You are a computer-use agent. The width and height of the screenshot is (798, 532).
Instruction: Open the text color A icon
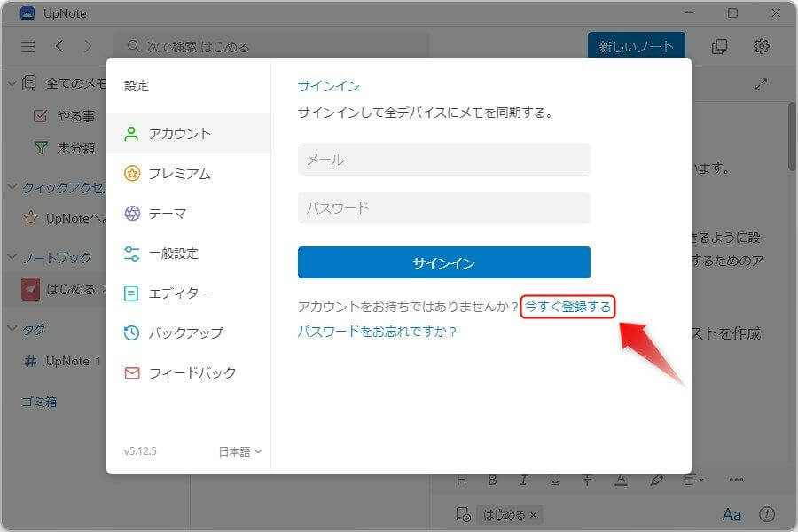621,480
